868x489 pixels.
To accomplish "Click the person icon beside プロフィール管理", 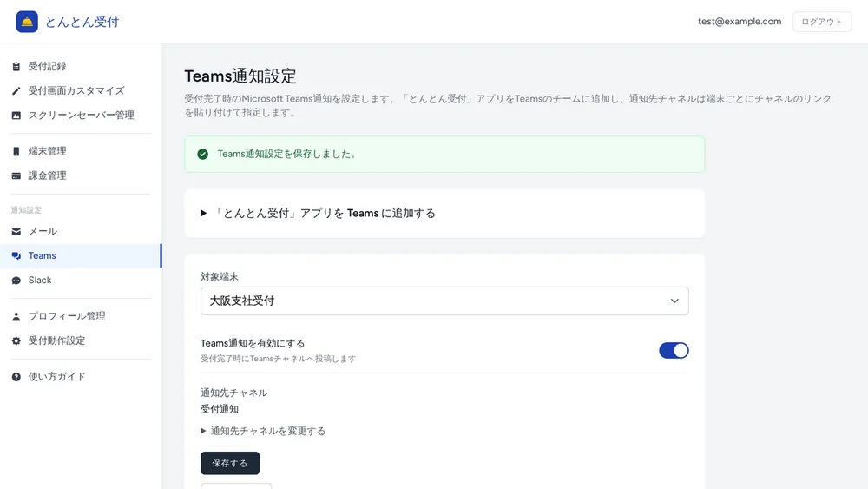I will [16, 316].
